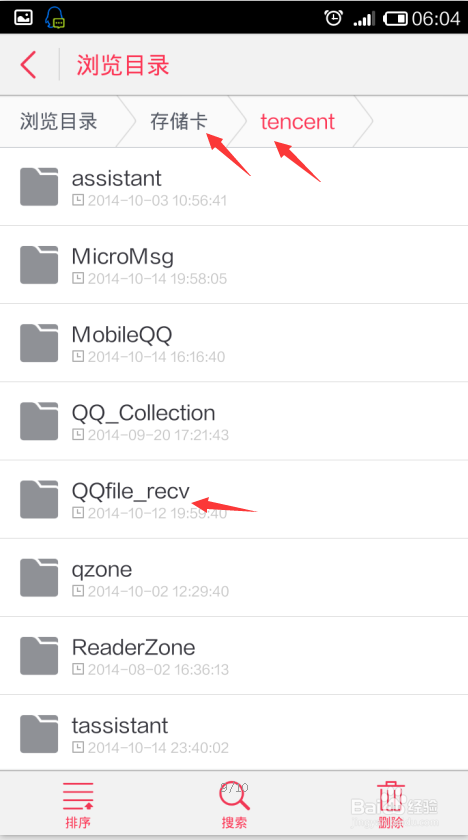Open the QQfile_recv folder
The width and height of the screenshot is (468, 840).
click(234, 499)
